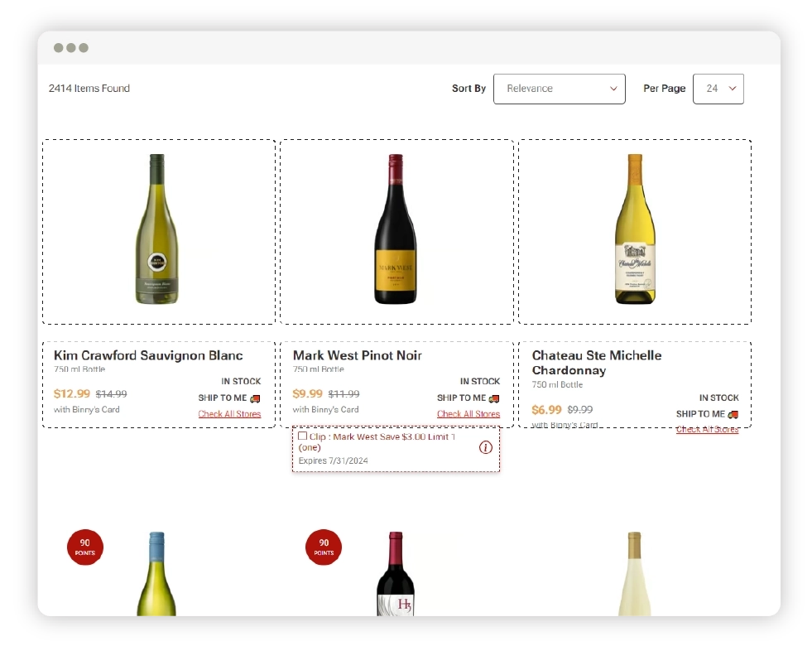Click the Chateau Ste Michelle bottle image

pyautogui.click(x=635, y=229)
